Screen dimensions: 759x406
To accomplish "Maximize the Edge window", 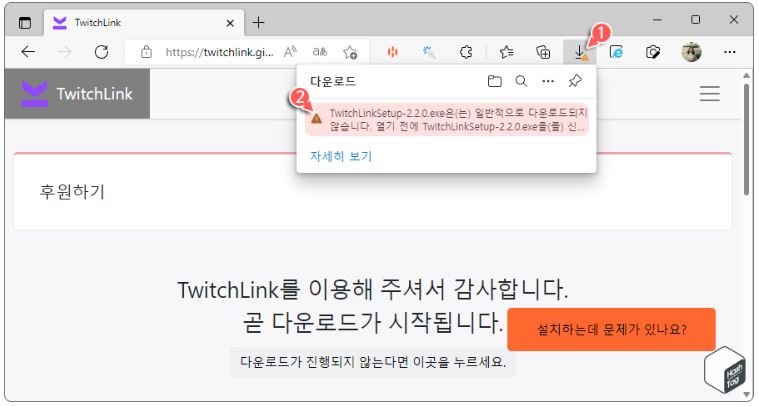I will coord(696,20).
